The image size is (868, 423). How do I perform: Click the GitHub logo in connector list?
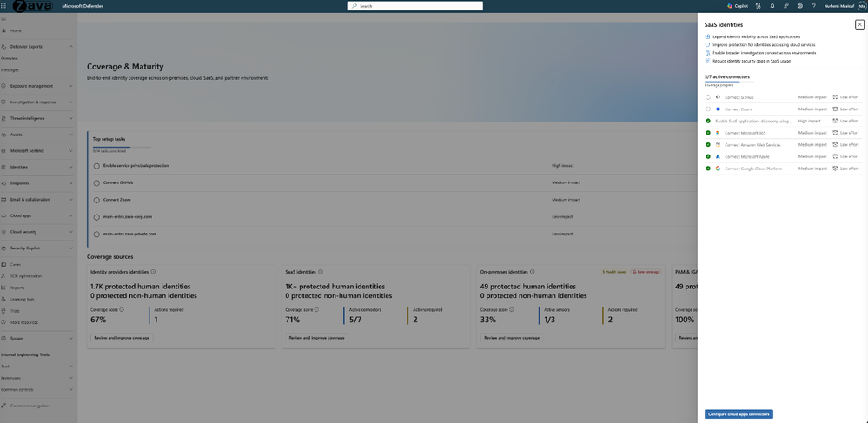click(x=718, y=97)
